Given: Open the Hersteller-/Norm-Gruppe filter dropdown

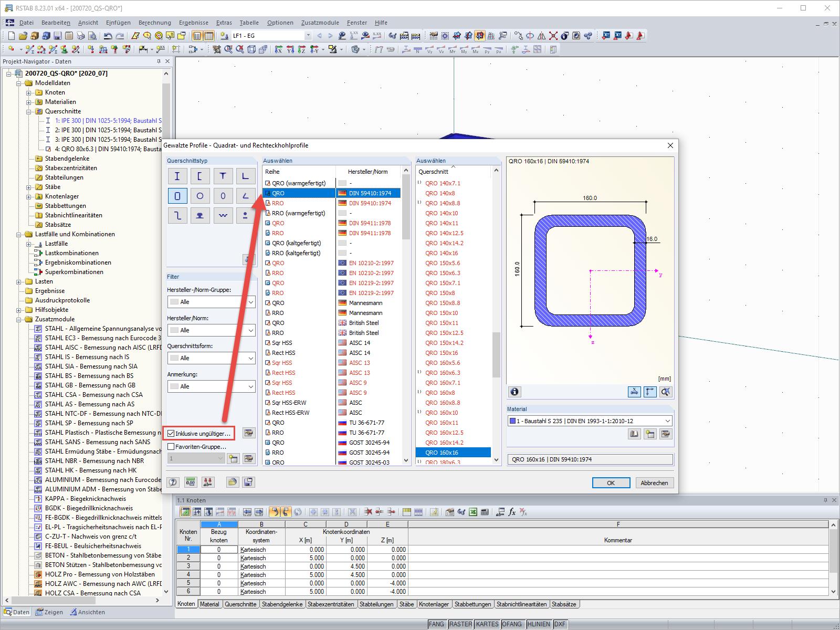Looking at the screenshot, I should (x=212, y=302).
